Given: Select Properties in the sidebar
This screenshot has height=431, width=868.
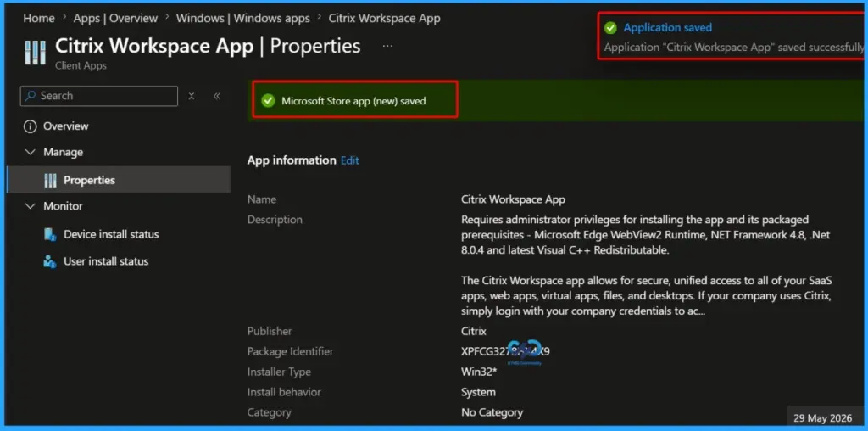Looking at the screenshot, I should [x=119, y=180].
